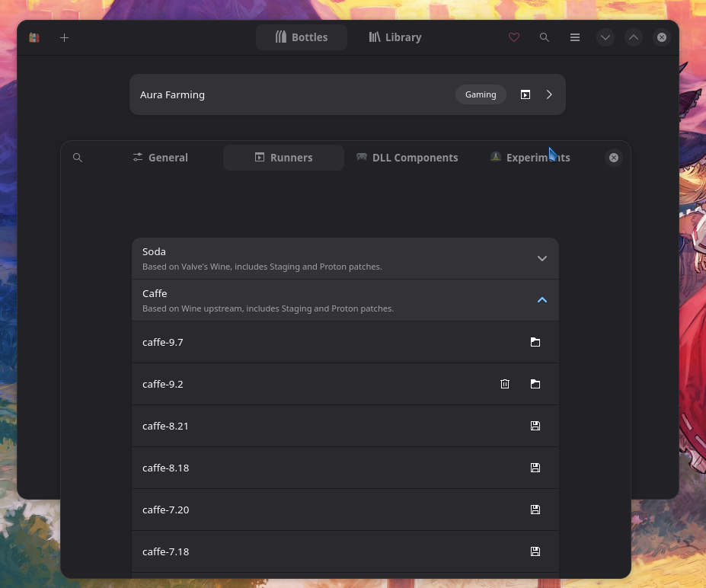Close the preferences dialog
The height and width of the screenshot is (588, 706).
(614, 158)
